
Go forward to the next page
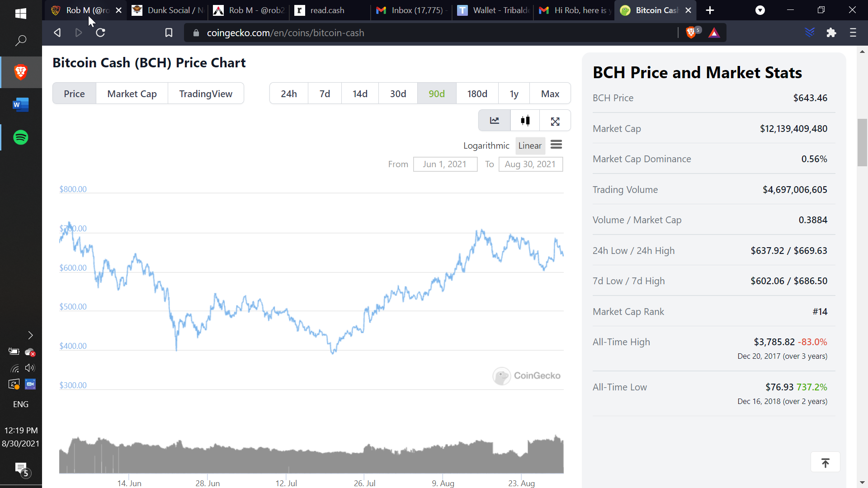point(79,33)
